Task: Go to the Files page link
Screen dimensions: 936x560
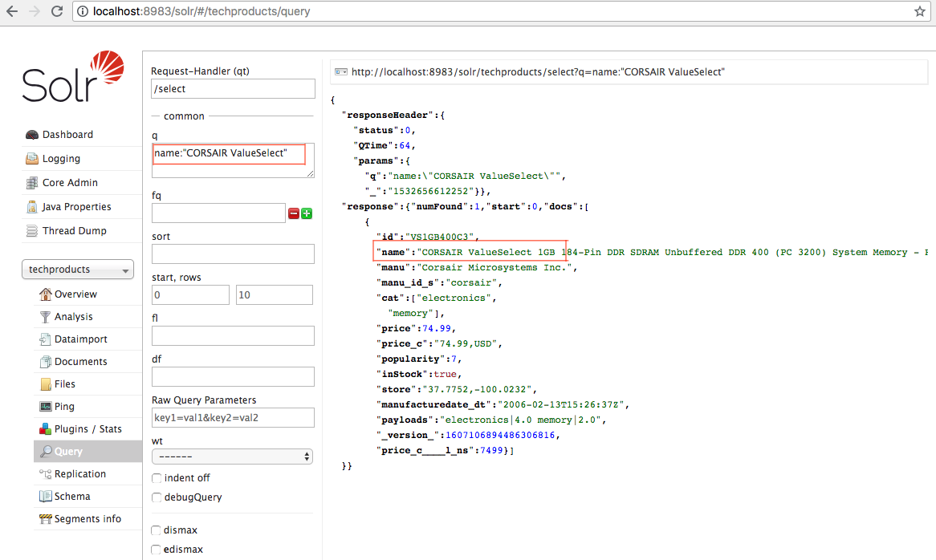Action: (x=64, y=384)
